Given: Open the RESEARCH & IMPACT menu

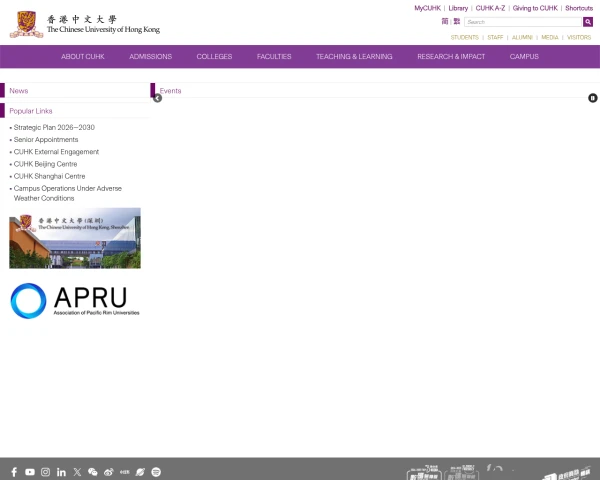Looking at the screenshot, I should 451,57.
